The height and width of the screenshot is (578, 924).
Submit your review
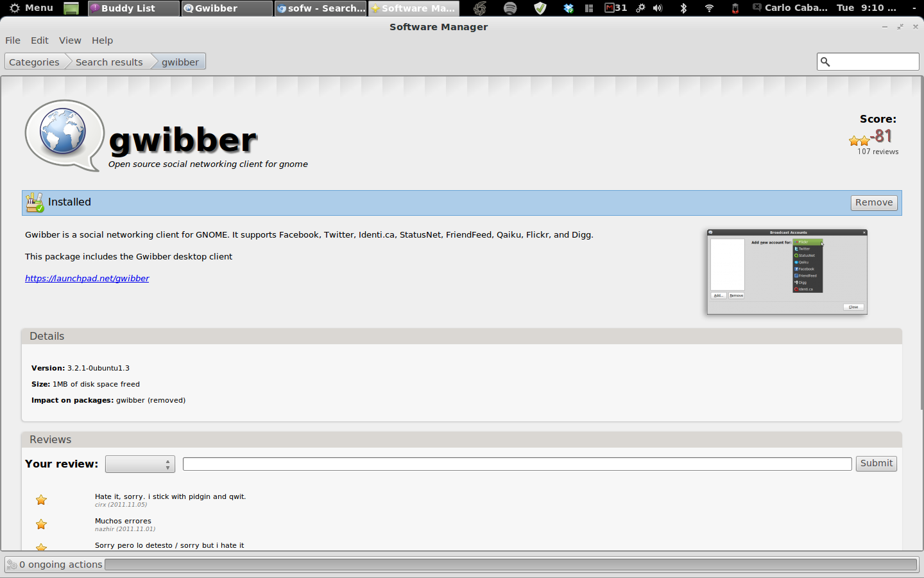tap(877, 464)
